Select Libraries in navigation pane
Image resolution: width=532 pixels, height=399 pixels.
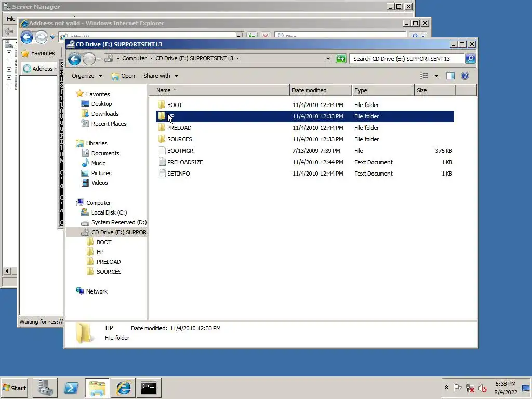point(96,143)
